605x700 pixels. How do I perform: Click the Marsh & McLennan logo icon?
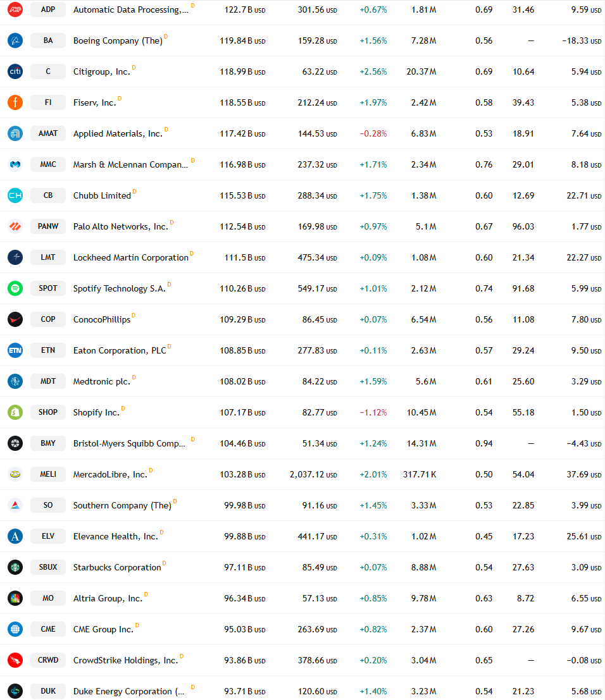[15, 164]
